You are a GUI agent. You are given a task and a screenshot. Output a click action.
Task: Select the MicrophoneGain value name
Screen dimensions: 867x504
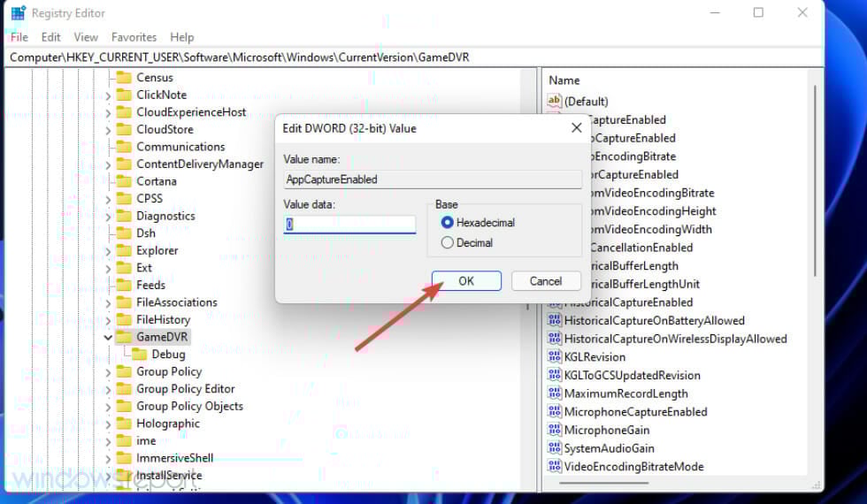click(607, 430)
